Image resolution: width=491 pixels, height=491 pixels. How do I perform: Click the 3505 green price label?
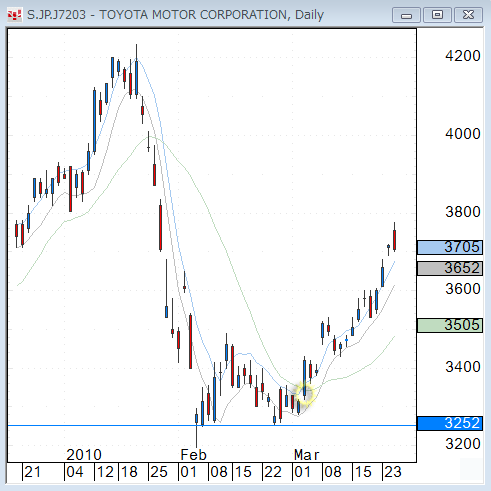[x=450, y=325]
